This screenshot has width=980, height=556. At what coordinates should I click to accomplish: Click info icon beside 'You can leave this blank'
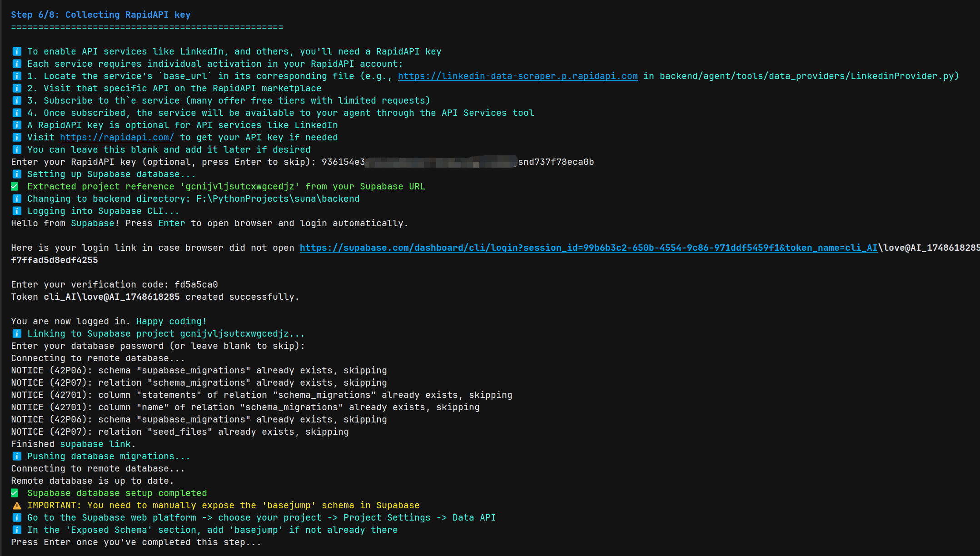point(17,150)
